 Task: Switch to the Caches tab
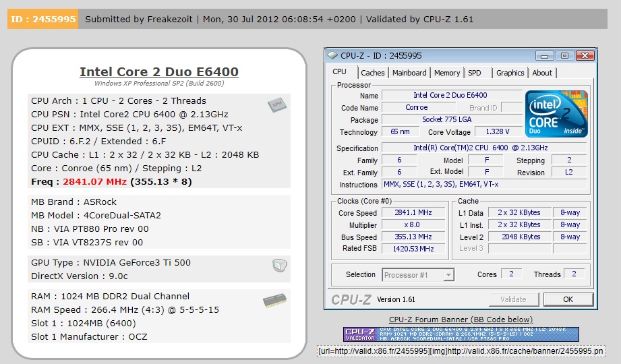tap(373, 73)
